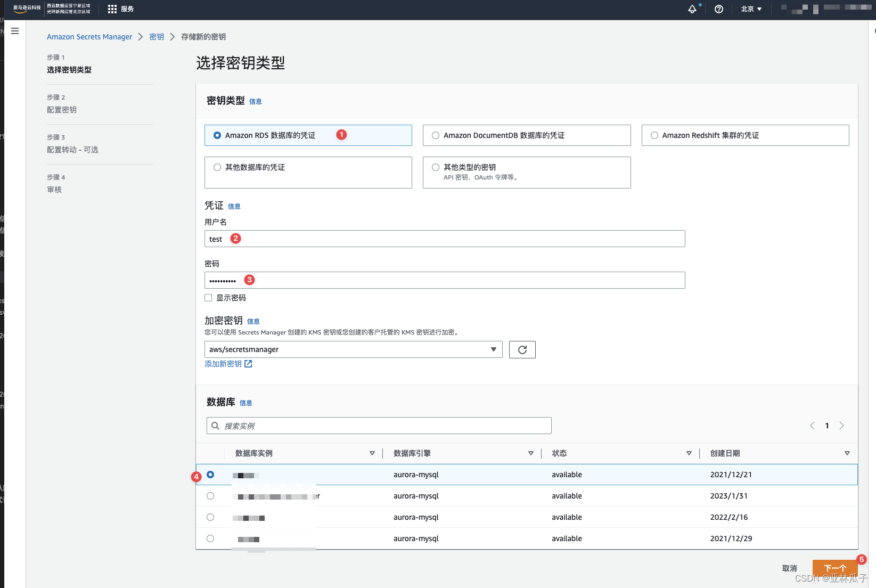Go to step 选择密钥类型 in wizard
Viewport: 876px width, 588px height.
(69, 70)
